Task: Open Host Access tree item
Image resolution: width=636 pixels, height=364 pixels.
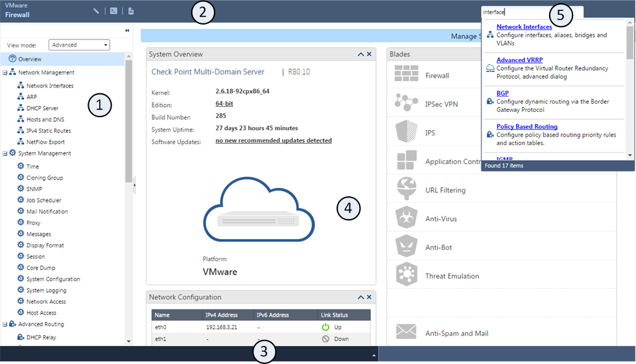Action: (41, 313)
